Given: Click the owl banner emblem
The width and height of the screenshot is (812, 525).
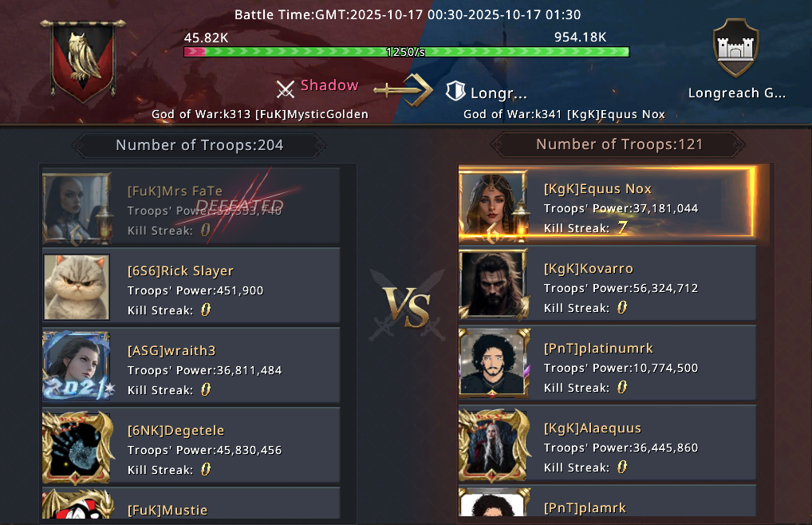Looking at the screenshot, I should 83,61.
